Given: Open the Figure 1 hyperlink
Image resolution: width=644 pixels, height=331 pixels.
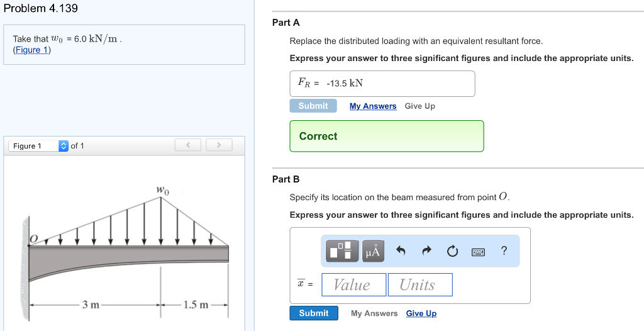Looking at the screenshot, I should 31,50.
